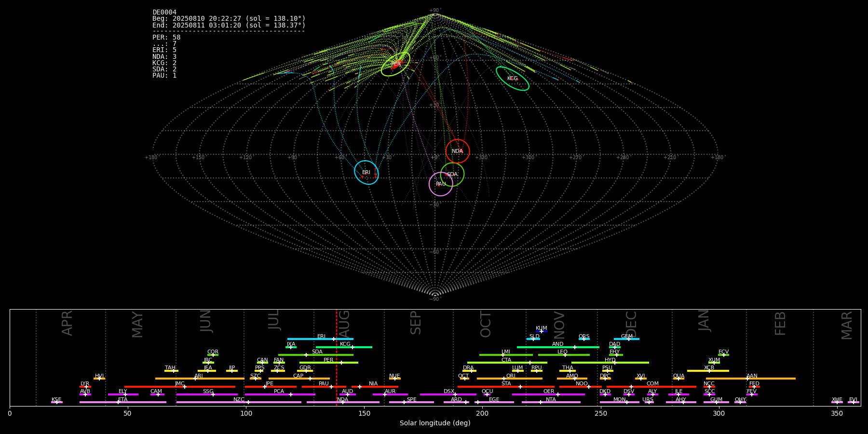Select the SSG shower bar in the timeline

[x=207, y=394]
